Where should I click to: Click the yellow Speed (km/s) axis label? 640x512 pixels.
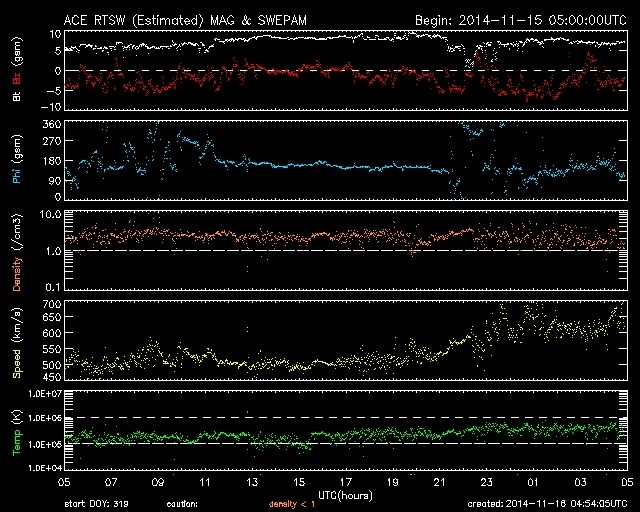click(17, 340)
